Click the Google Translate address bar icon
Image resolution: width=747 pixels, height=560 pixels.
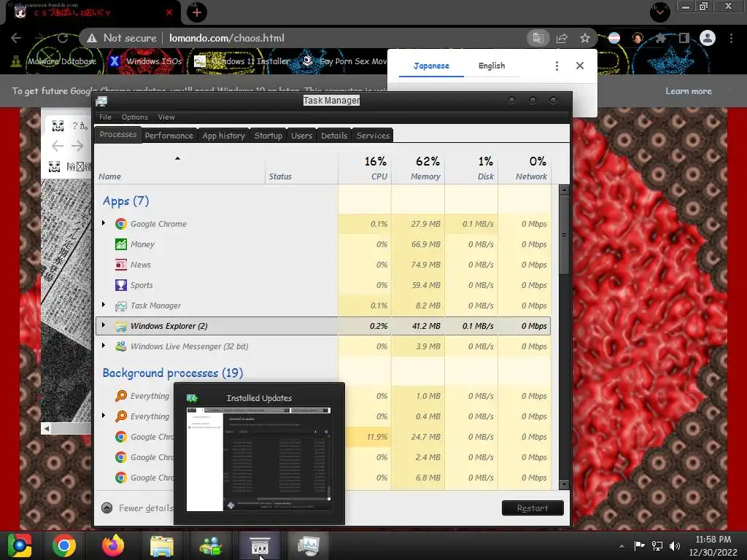click(538, 38)
